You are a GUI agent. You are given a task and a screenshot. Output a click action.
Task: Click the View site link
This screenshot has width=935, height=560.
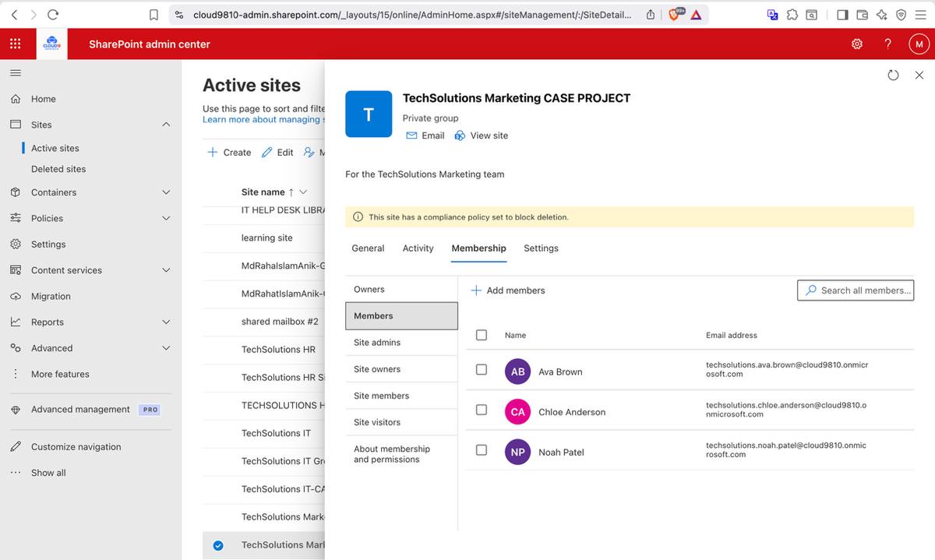(481, 136)
